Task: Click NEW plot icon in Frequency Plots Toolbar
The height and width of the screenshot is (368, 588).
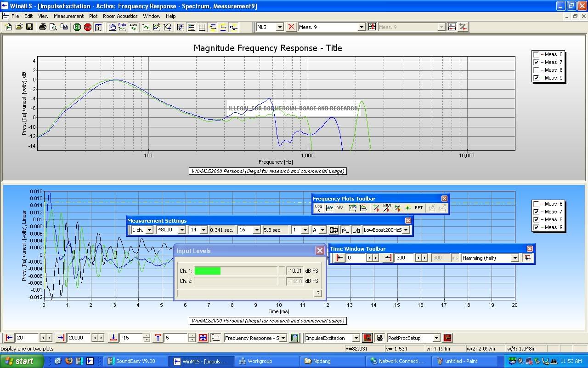Action: click(387, 208)
